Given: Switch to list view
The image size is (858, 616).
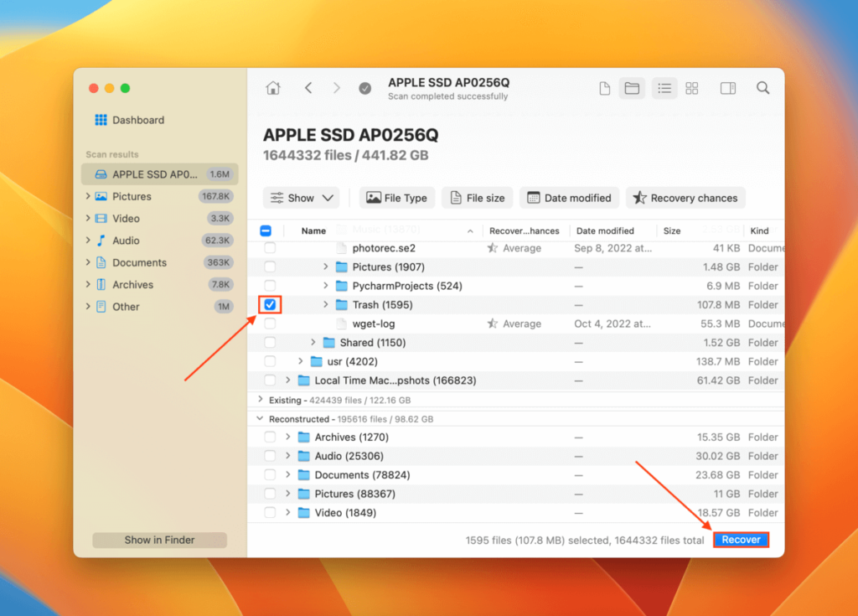Looking at the screenshot, I should coord(664,87).
